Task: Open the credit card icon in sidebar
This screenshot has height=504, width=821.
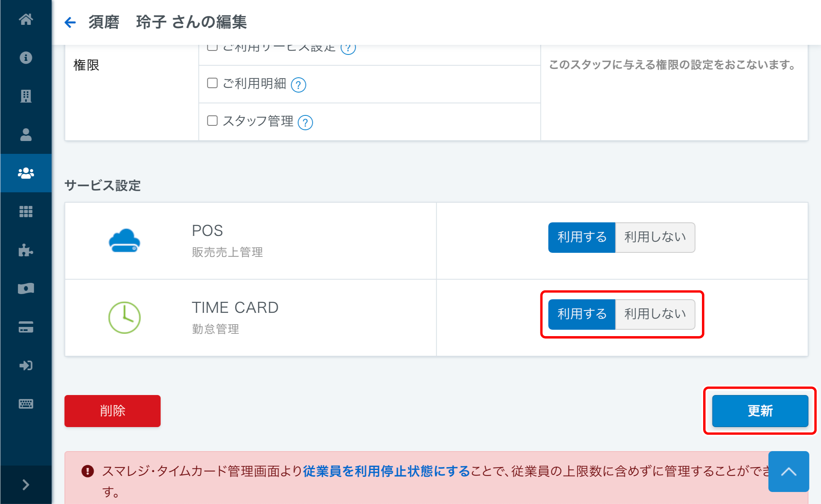Action: pos(26,327)
